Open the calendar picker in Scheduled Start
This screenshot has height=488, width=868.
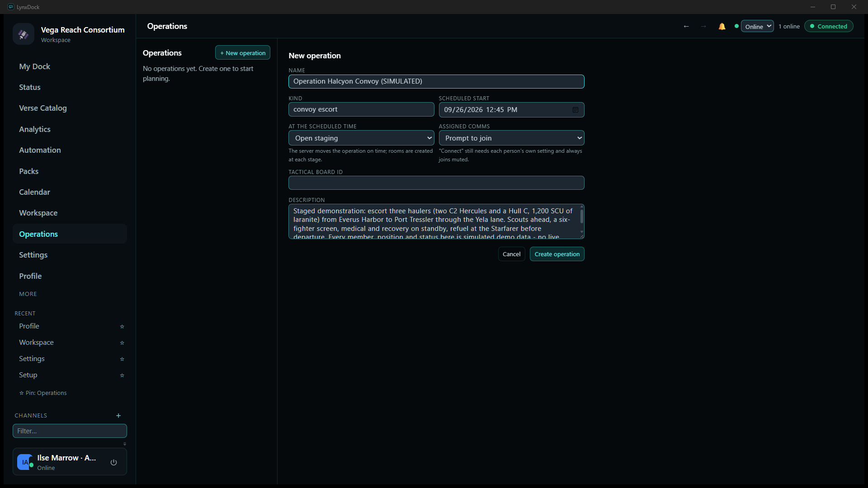(576, 110)
